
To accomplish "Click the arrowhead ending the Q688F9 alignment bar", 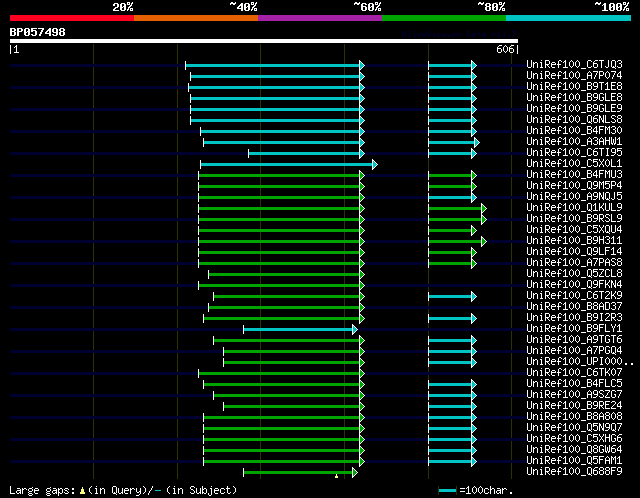I will click(x=355, y=473).
